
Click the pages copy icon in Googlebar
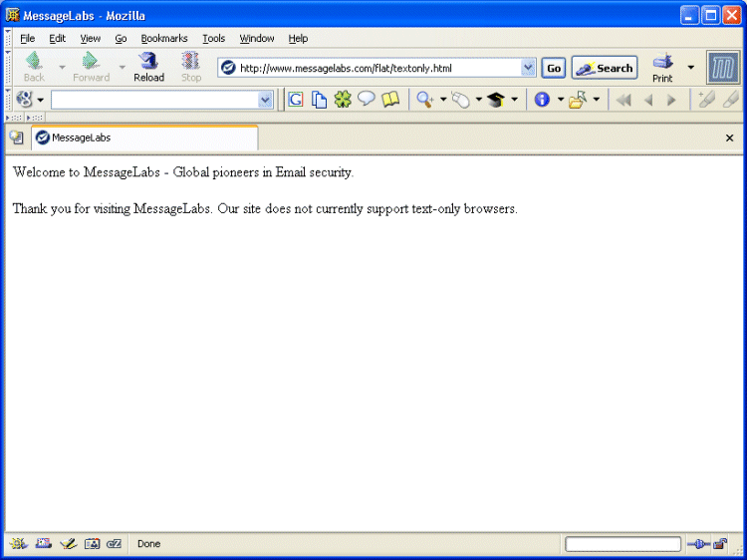[319, 100]
